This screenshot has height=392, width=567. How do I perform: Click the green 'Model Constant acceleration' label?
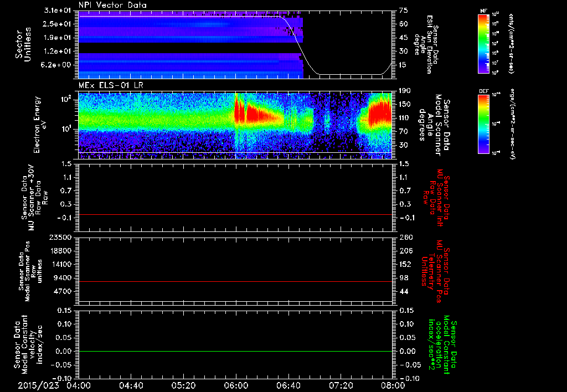coord(442,345)
